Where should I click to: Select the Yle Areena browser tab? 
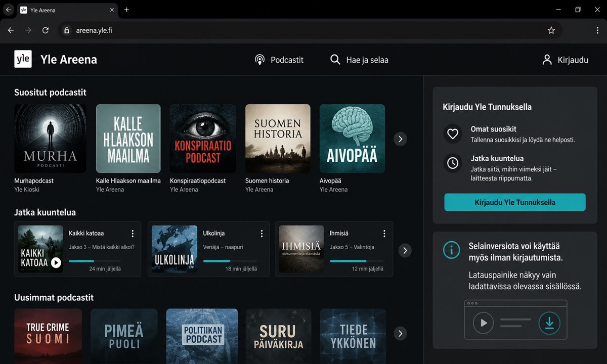pyautogui.click(x=67, y=10)
